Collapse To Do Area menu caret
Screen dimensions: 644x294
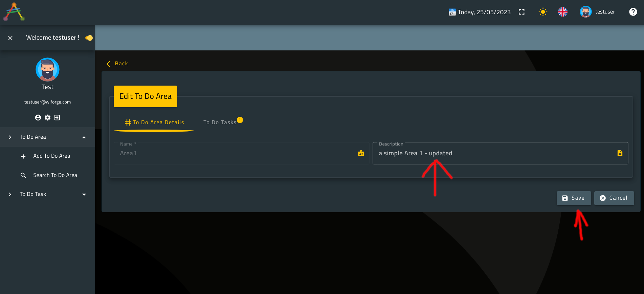point(84,137)
